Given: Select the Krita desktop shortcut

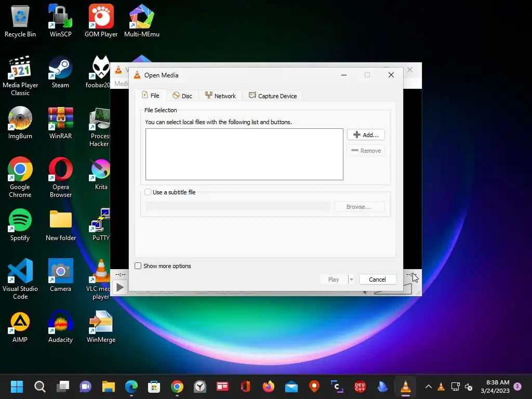Looking at the screenshot, I should [x=101, y=174].
